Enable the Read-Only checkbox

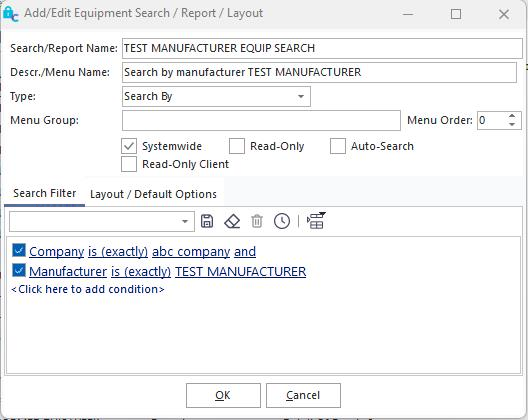(237, 146)
